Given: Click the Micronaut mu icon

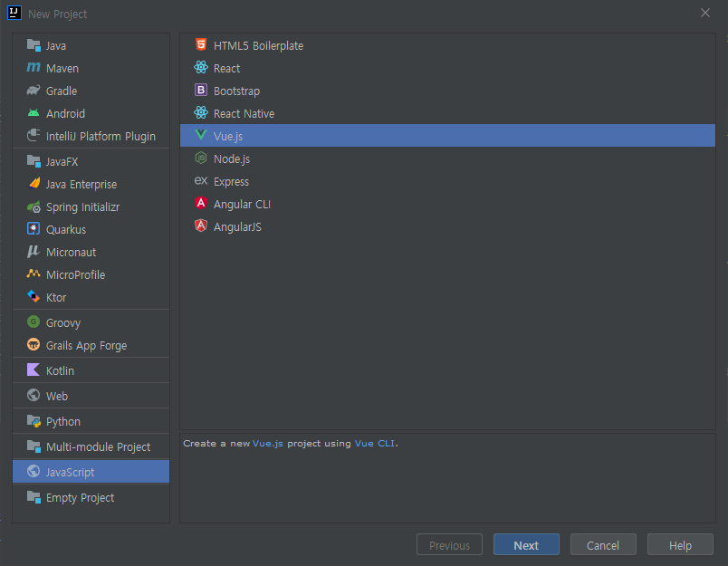Looking at the screenshot, I should pyautogui.click(x=34, y=252).
